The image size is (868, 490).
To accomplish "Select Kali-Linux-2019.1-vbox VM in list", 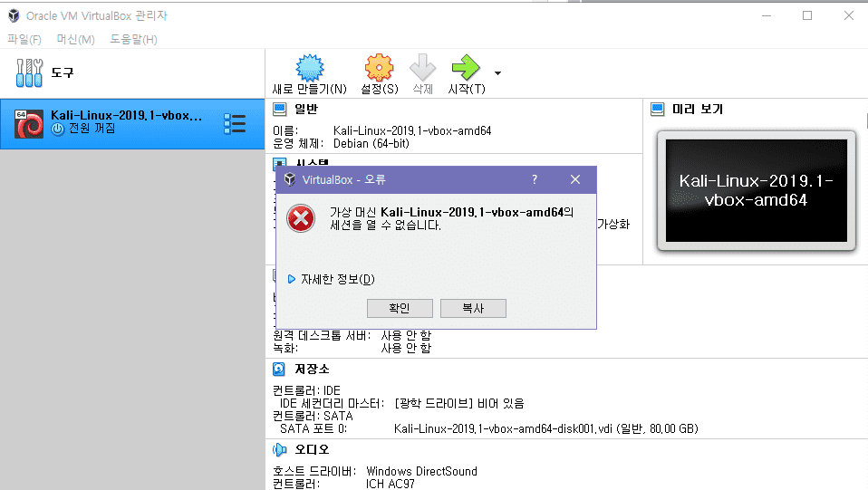I will 131,124.
